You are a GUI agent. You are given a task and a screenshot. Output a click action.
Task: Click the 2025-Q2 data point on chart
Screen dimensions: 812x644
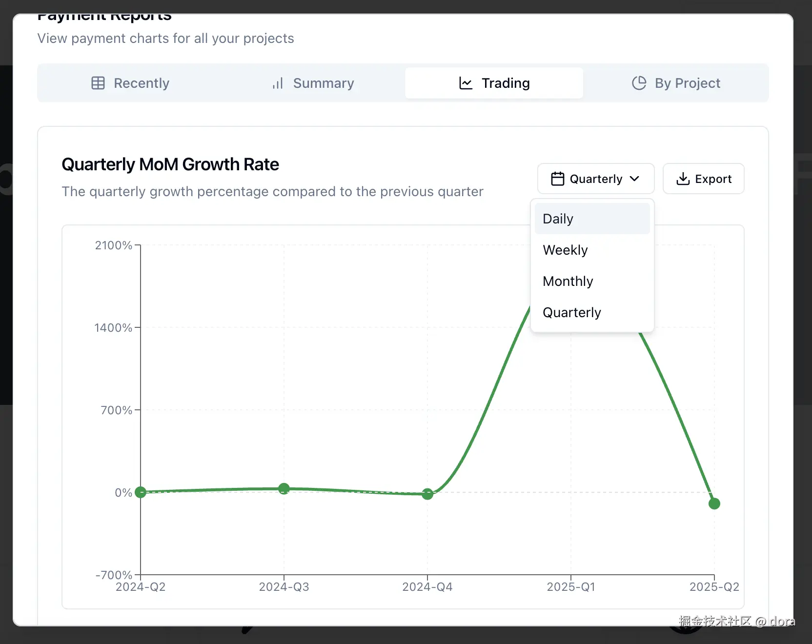(x=714, y=503)
